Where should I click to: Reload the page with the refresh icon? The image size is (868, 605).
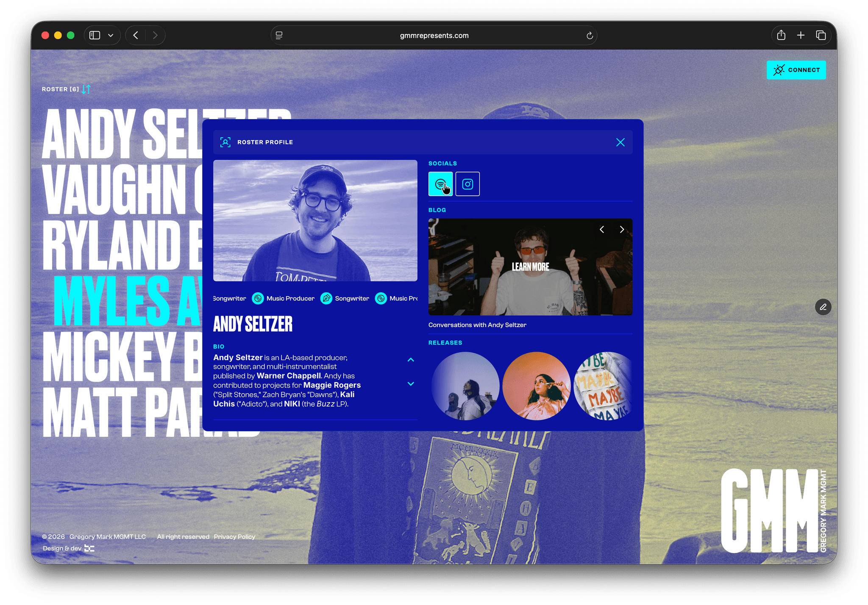pyautogui.click(x=590, y=36)
